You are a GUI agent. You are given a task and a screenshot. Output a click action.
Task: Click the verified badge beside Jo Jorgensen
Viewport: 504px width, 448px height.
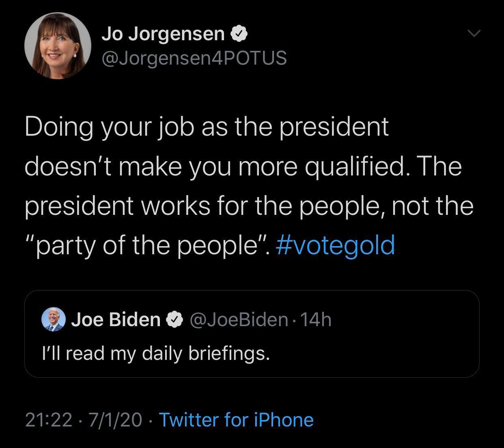(x=239, y=35)
